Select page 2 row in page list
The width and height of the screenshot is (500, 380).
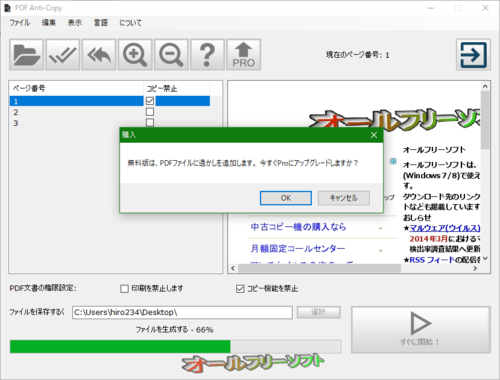tap(110, 112)
